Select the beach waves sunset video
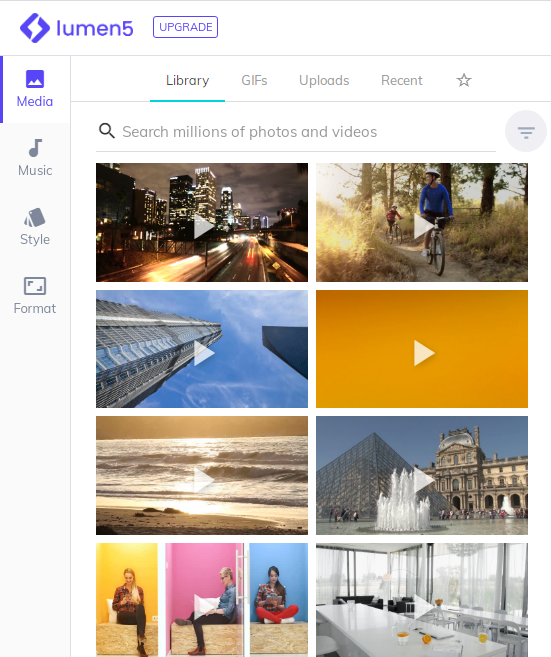 [202, 476]
